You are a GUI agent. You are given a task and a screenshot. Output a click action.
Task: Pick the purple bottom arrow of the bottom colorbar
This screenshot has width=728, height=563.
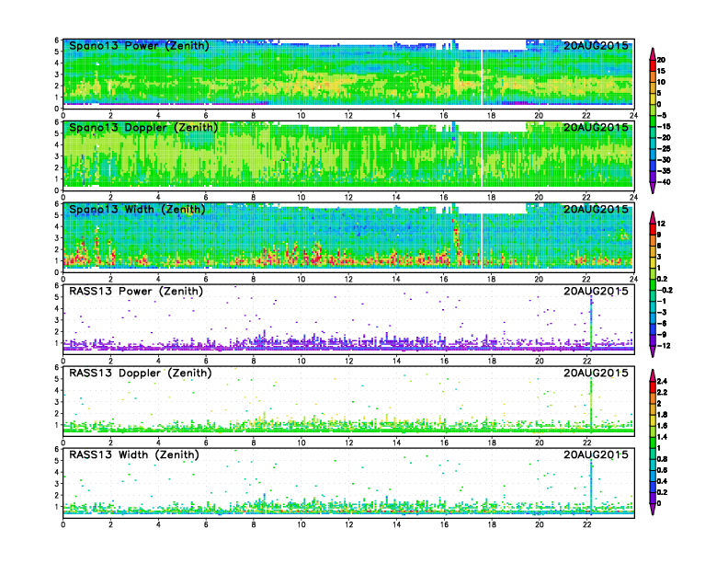point(653,510)
